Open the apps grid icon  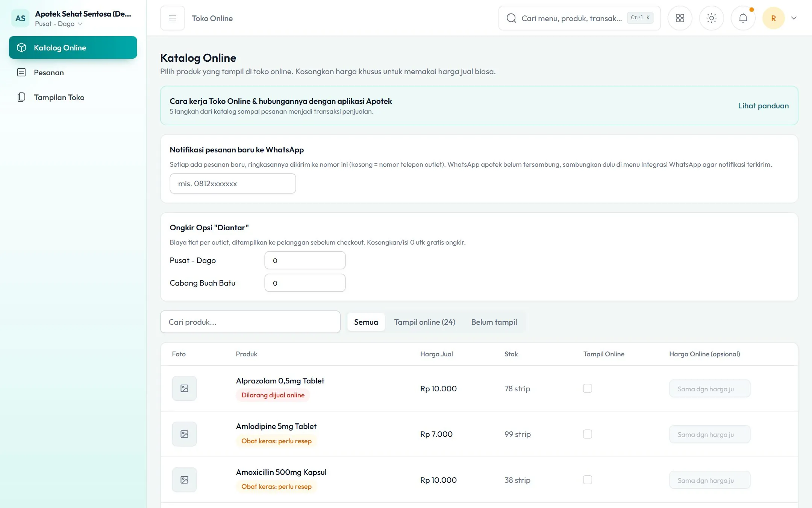[x=680, y=18]
